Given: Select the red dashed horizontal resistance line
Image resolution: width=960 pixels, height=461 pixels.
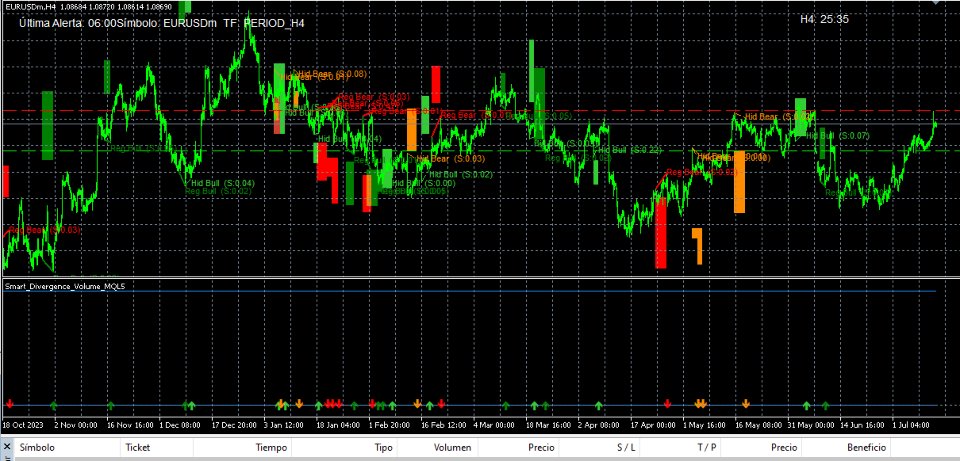Looking at the screenshot, I should [480, 111].
